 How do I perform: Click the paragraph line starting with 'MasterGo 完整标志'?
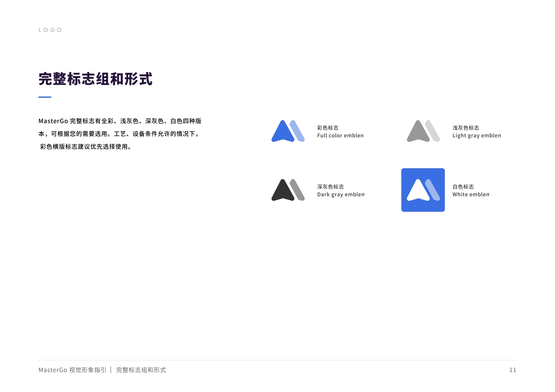pyautogui.click(x=120, y=121)
